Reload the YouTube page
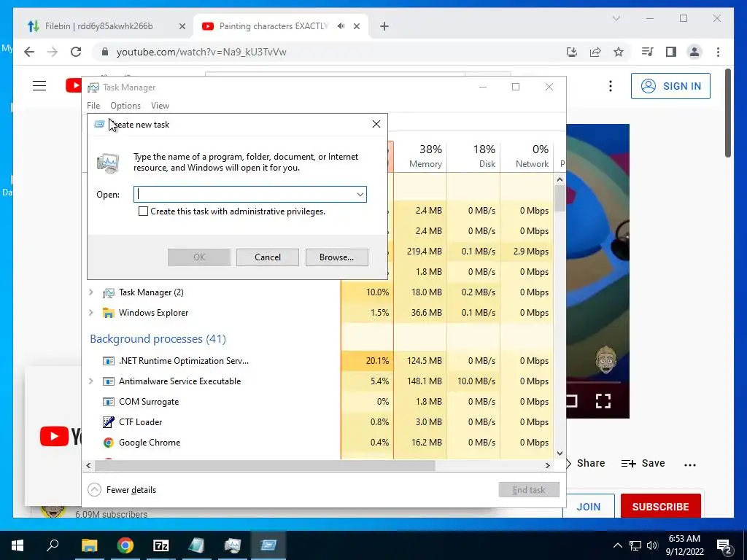The width and height of the screenshot is (747, 560). [x=76, y=52]
